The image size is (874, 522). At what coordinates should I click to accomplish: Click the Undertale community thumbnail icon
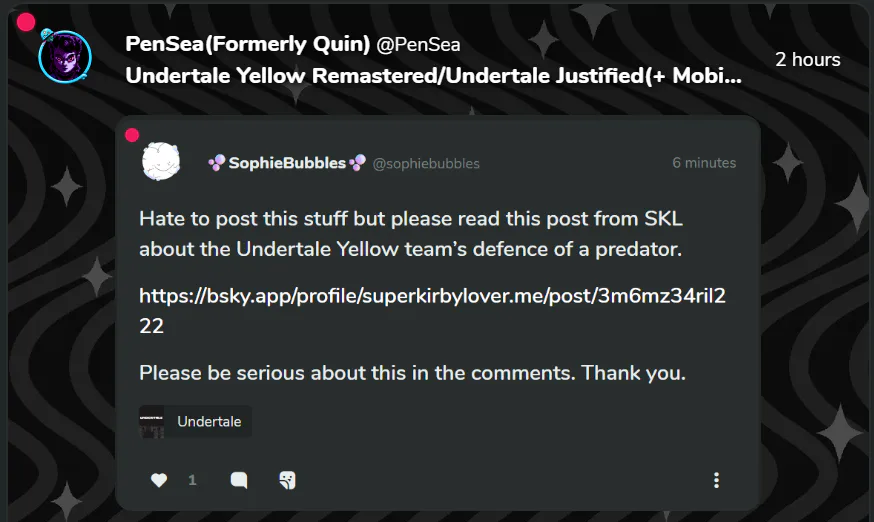click(152, 421)
